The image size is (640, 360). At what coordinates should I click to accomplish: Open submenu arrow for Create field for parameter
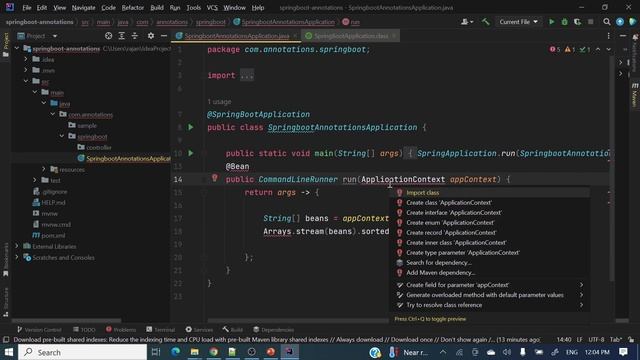click(581, 285)
